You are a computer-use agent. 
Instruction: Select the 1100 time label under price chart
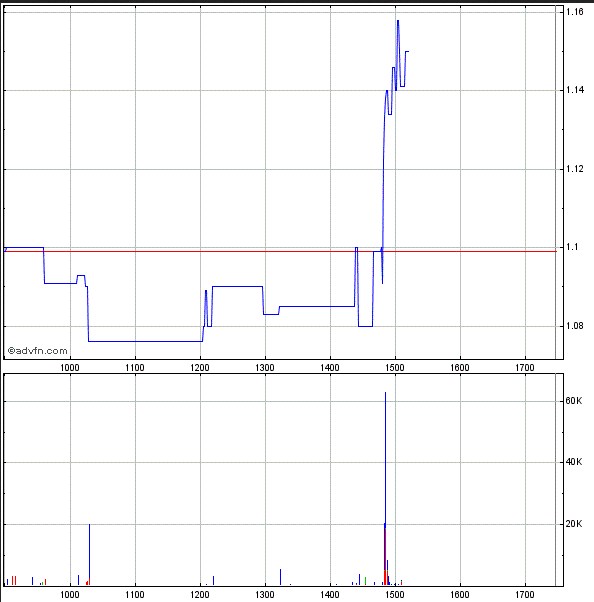click(135, 368)
